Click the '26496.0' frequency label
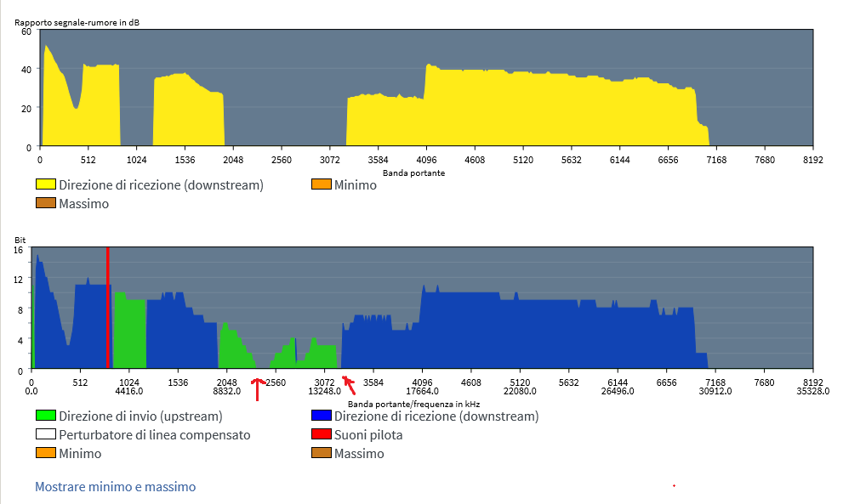Image resolution: width=843 pixels, height=504 pixels. click(x=618, y=391)
